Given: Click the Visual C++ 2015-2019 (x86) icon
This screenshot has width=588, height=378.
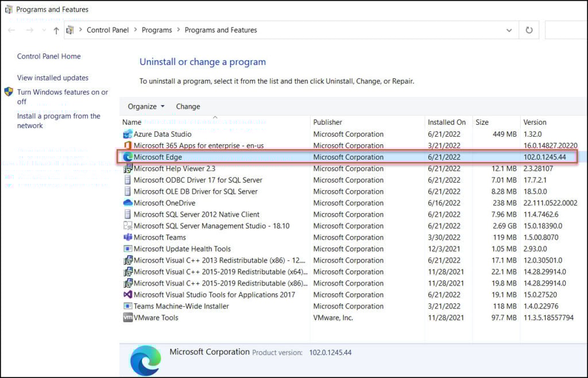Looking at the screenshot, I should click(x=127, y=283).
